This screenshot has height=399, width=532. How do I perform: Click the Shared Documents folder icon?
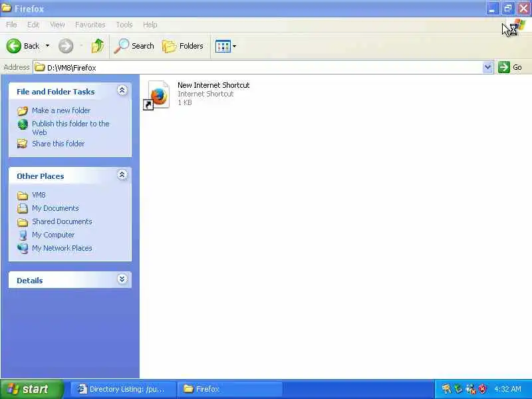[23, 222]
